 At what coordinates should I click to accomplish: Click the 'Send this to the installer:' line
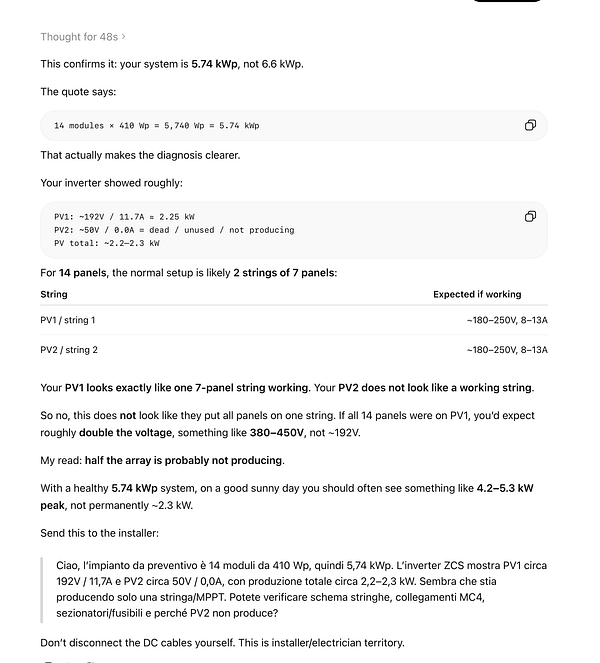(99, 533)
